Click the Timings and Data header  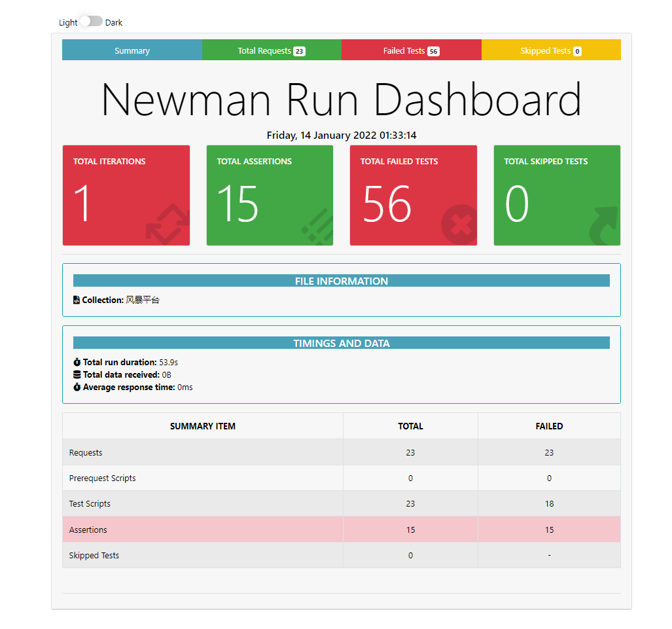coord(342,343)
